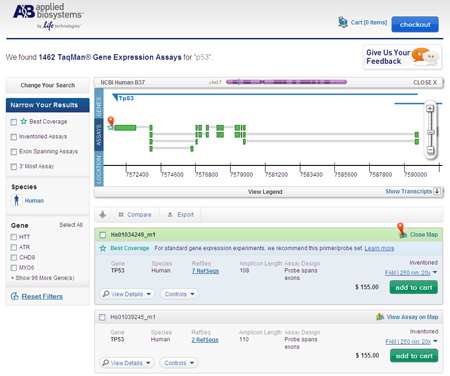Click the green star beside the first exon
The height and width of the screenshot is (376, 450).
(x=110, y=127)
